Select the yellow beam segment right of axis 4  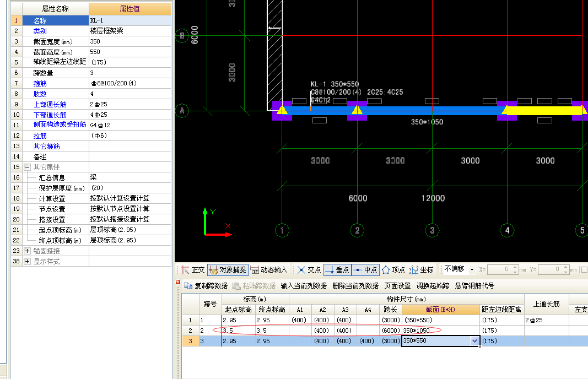[544, 110]
